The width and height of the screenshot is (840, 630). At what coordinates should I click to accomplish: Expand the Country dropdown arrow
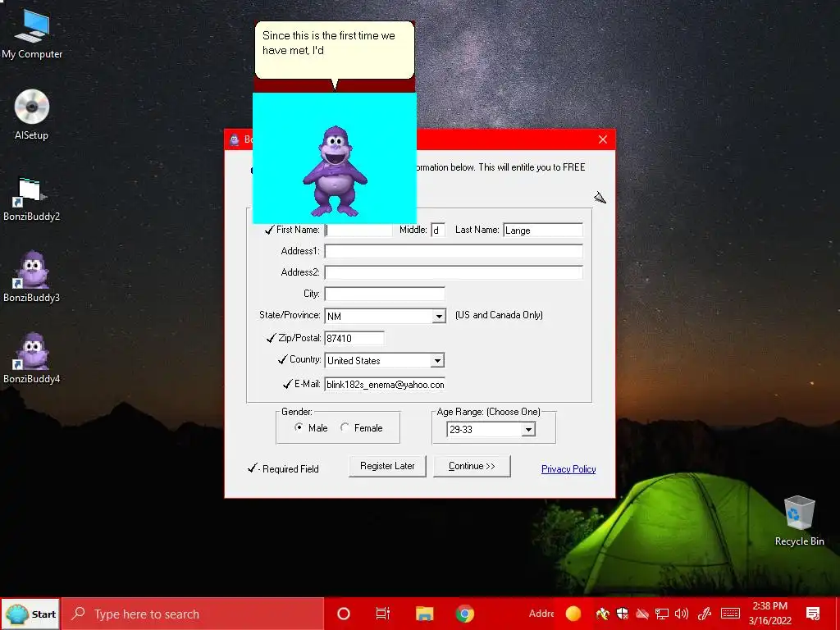tap(438, 361)
